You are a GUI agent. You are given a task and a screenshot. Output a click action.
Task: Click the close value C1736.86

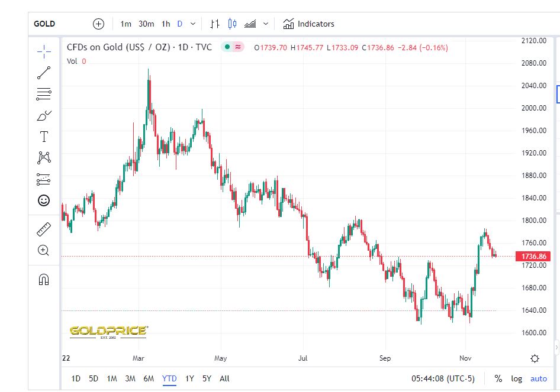pyautogui.click(x=378, y=47)
